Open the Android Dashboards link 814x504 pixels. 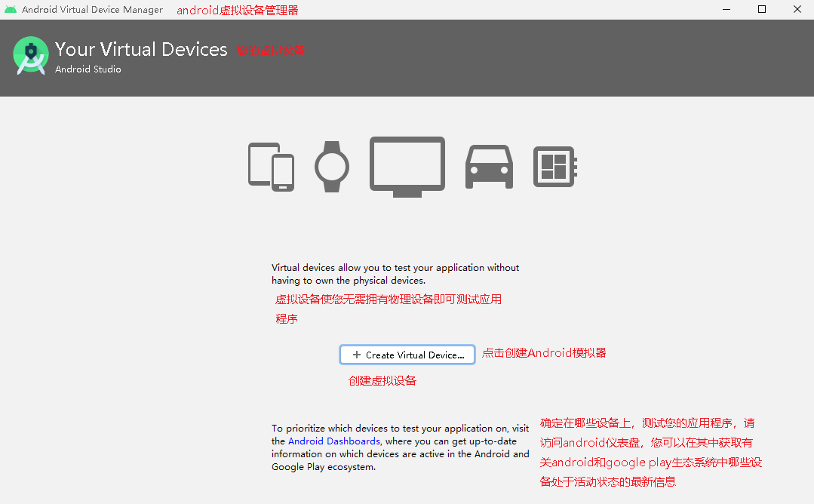(333, 441)
